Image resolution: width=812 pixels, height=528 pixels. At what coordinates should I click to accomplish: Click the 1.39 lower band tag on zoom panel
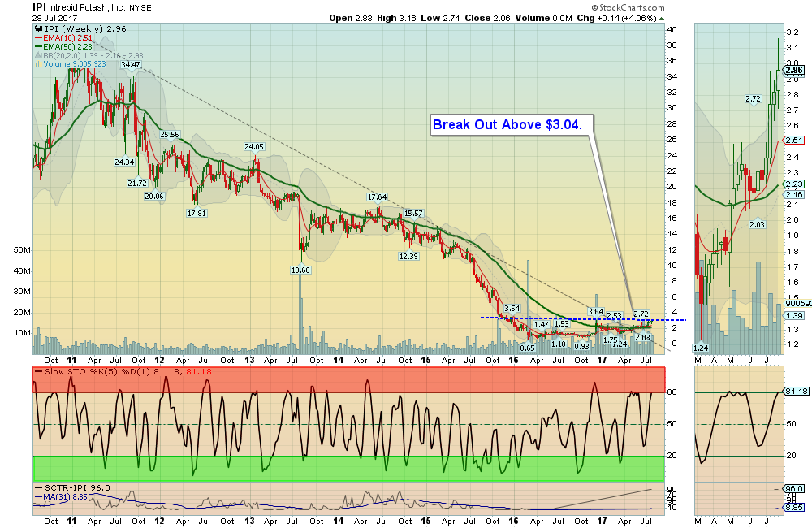794,316
